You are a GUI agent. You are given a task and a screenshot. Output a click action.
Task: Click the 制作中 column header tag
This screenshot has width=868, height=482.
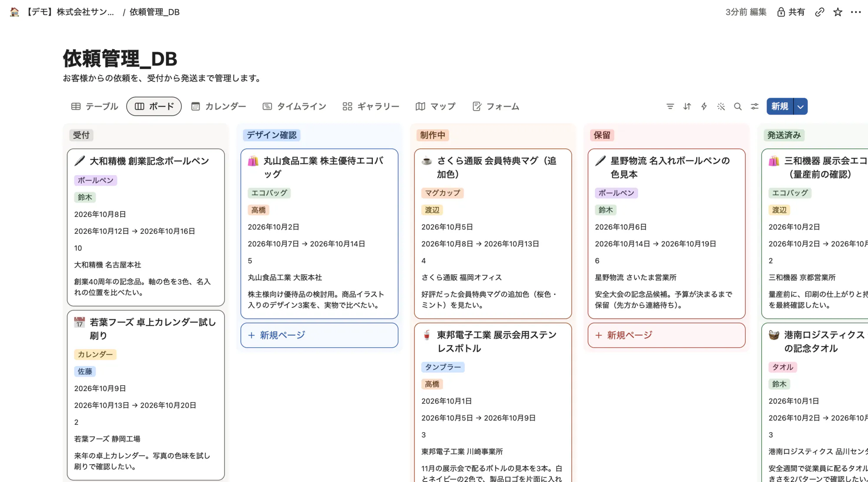[x=433, y=135]
